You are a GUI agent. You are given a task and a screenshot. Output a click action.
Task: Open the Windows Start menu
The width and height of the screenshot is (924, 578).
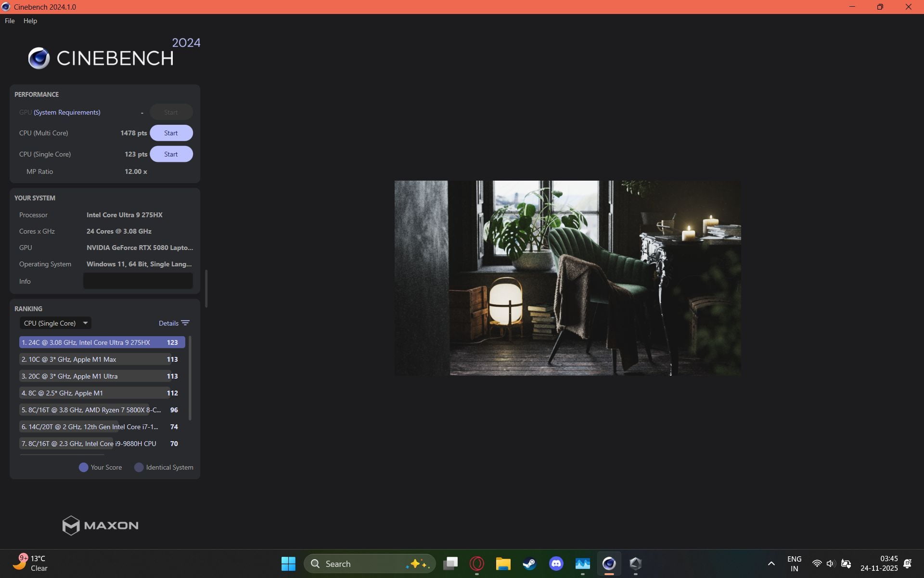pos(288,564)
